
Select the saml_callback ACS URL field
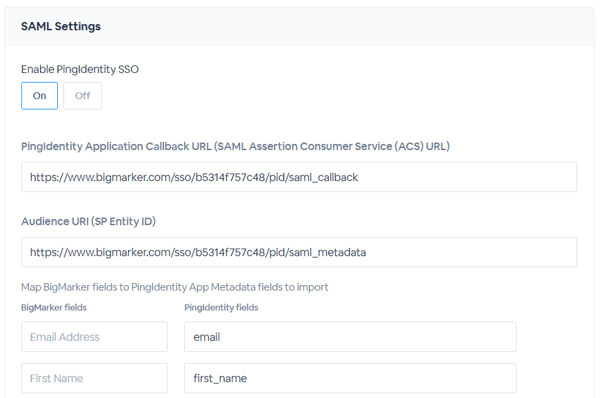tap(299, 177)
